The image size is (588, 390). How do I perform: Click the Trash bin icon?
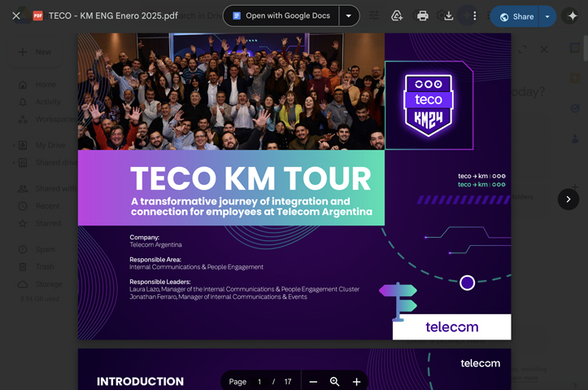(x=23, y=267)
